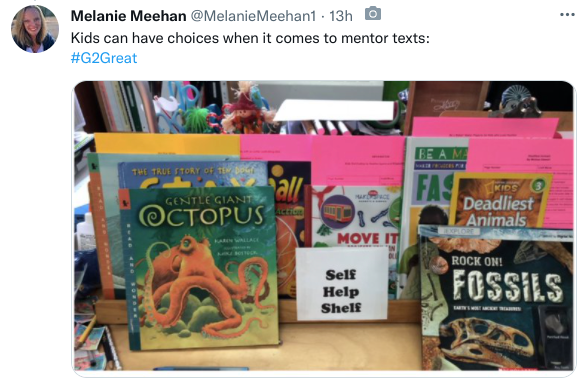Click the Melanie Meehan display name
The height and width of the screenshot is (386, 582).
click(x=128, y=16)
